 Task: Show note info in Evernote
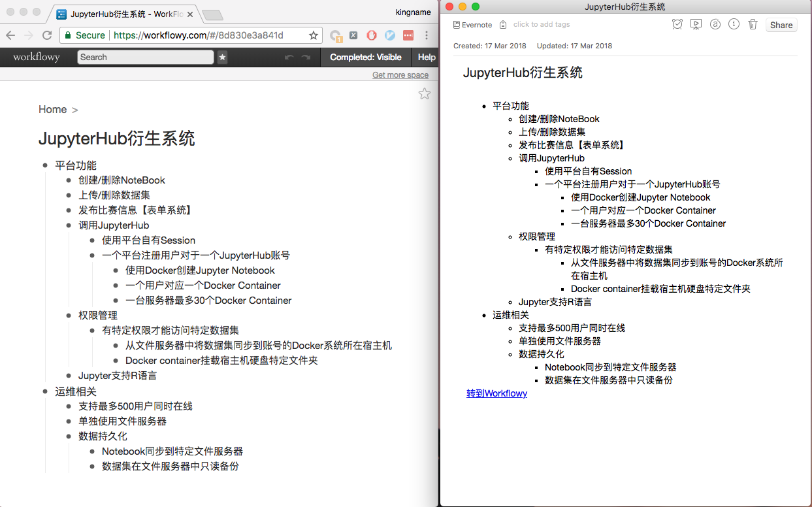click(734, 24)
